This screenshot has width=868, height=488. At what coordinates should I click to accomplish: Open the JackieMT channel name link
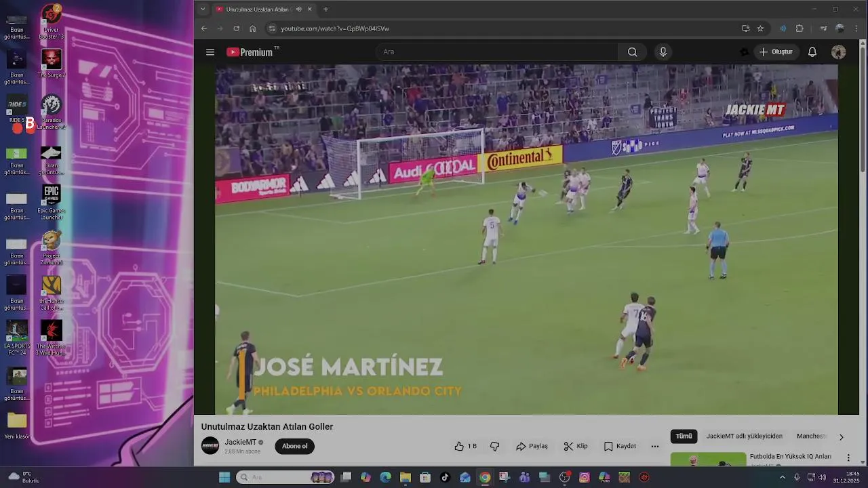(241, 442)
